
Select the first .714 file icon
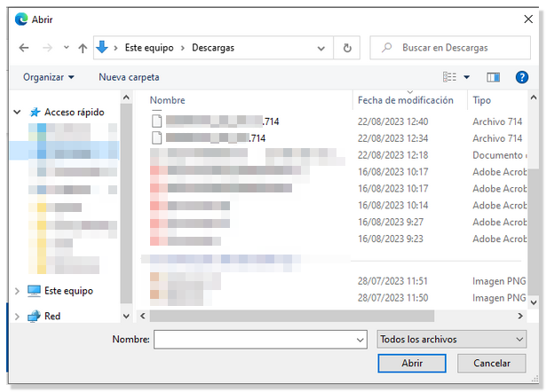click(157, 121)
